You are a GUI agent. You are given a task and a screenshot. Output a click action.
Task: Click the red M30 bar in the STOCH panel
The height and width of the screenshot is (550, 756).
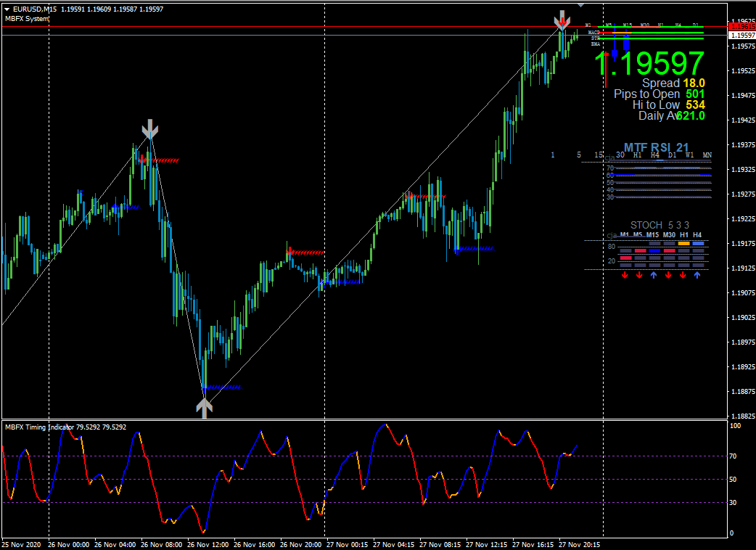[x=669, y=250]
